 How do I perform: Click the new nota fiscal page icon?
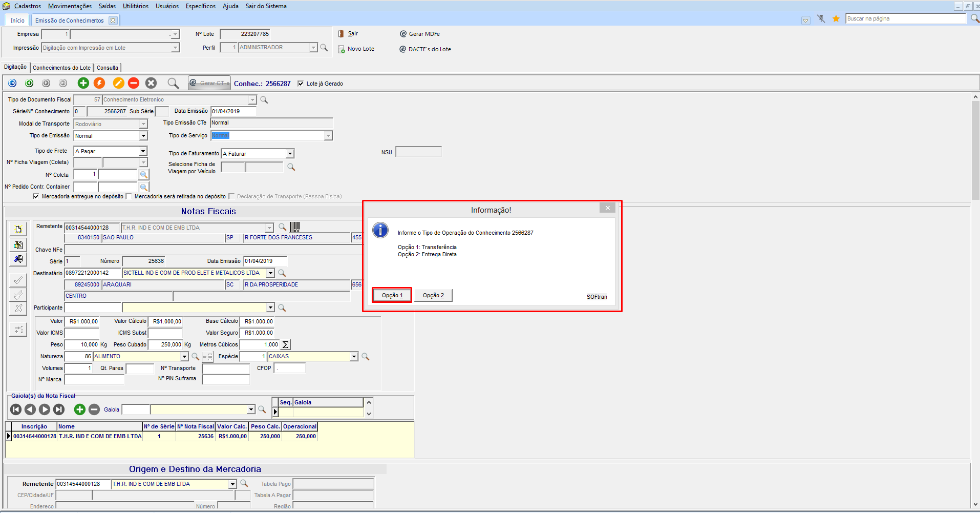click(18, 229)
